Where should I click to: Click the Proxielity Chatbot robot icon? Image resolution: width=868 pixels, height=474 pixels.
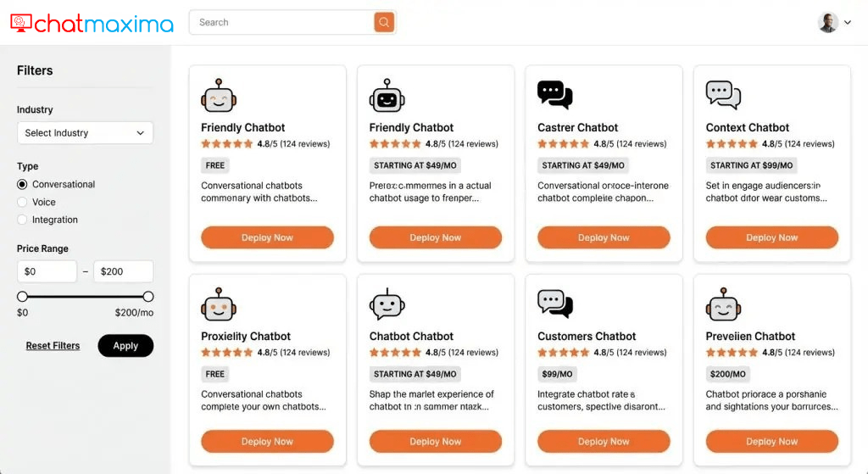pyautogui.click(x=218, y=304)
